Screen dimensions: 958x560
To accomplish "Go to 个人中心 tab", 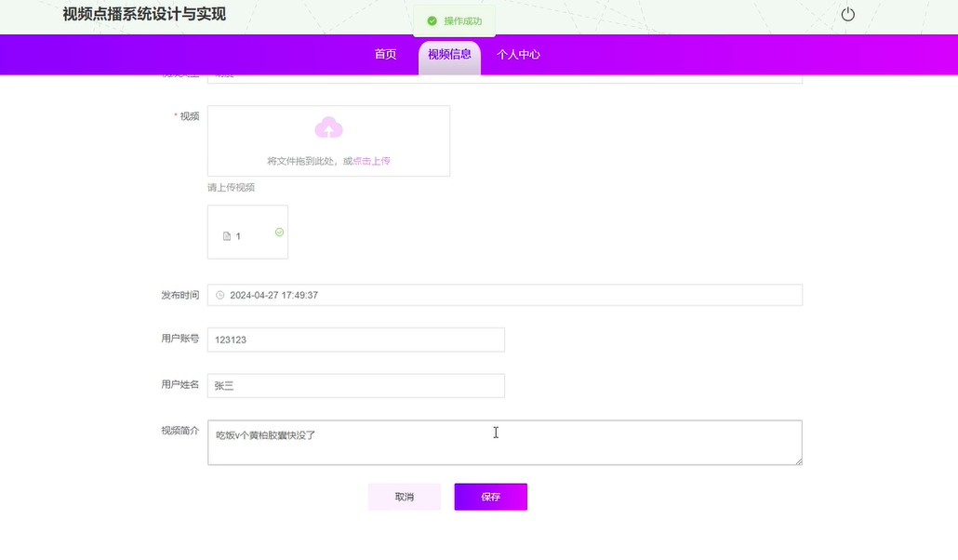I will pyautogui.click(x=518, y=54).
